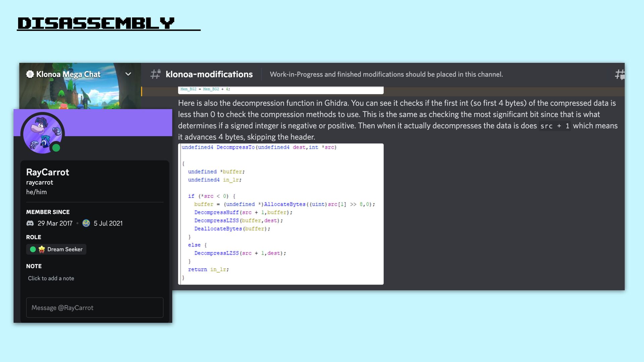This screenshot has height=362, width=644.
Task: Click the green online status indicator
Action: click(x=56, y=148)
